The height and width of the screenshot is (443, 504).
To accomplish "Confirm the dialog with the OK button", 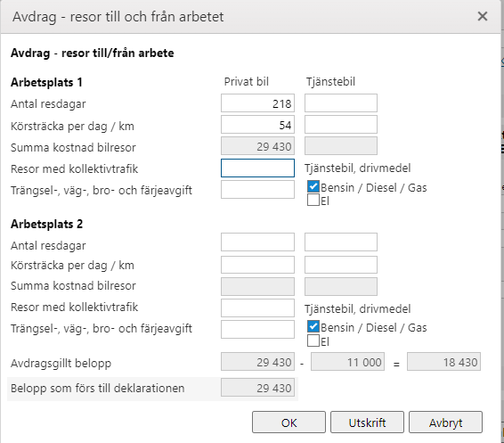I will tap(289, 422).
